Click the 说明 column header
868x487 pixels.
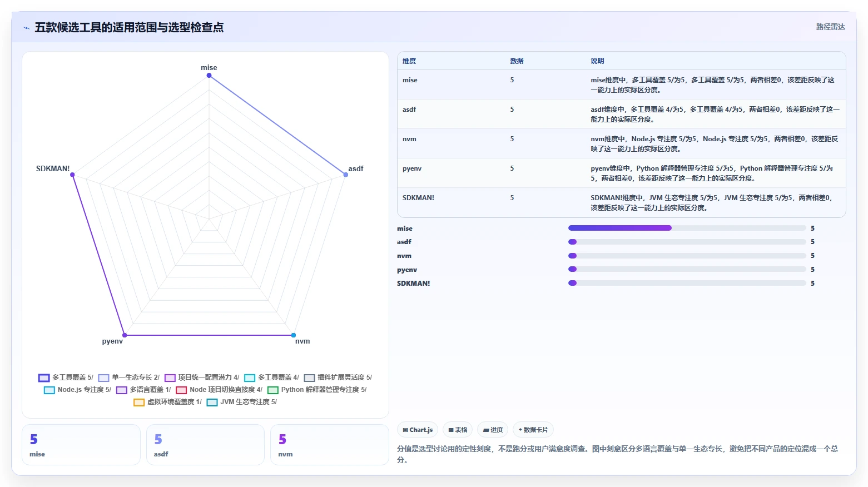coord(597,61)
